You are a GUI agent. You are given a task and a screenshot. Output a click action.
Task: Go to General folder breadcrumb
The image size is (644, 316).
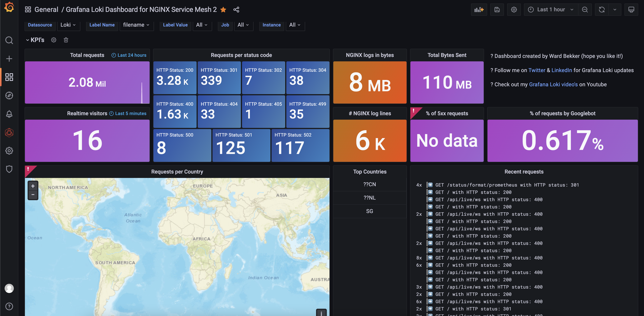(x=46, y=10)
